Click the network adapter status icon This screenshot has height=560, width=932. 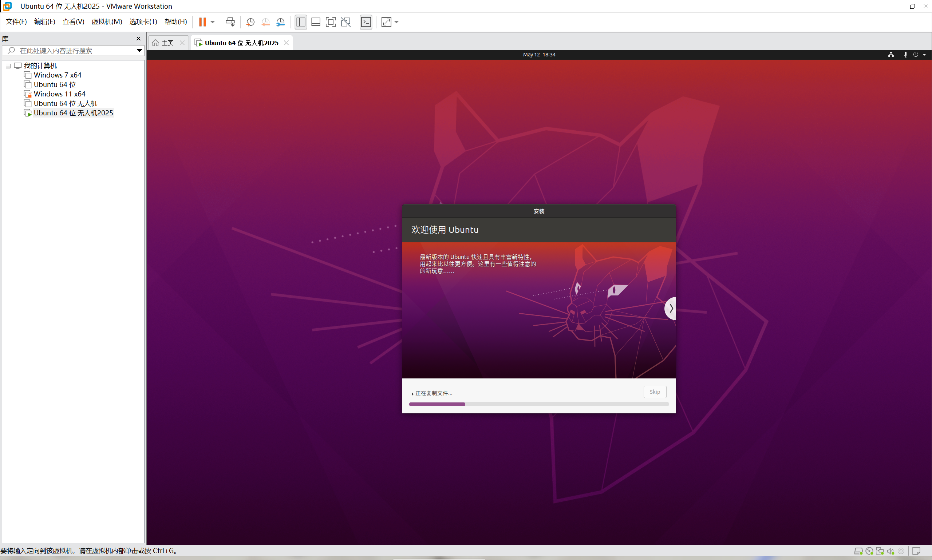point(880,551)
